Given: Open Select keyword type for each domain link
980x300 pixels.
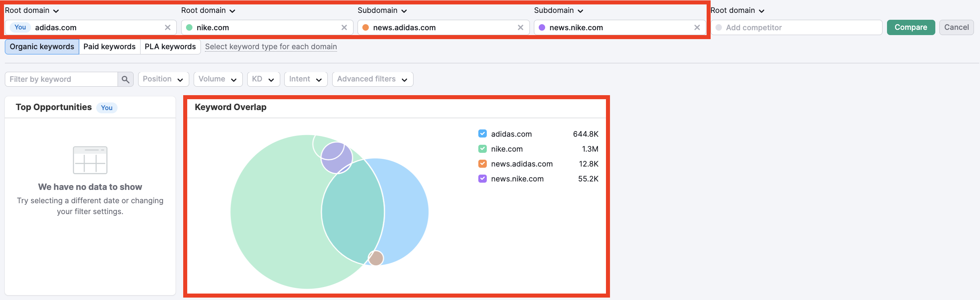Looking at the screenshot, I should 271,47.
